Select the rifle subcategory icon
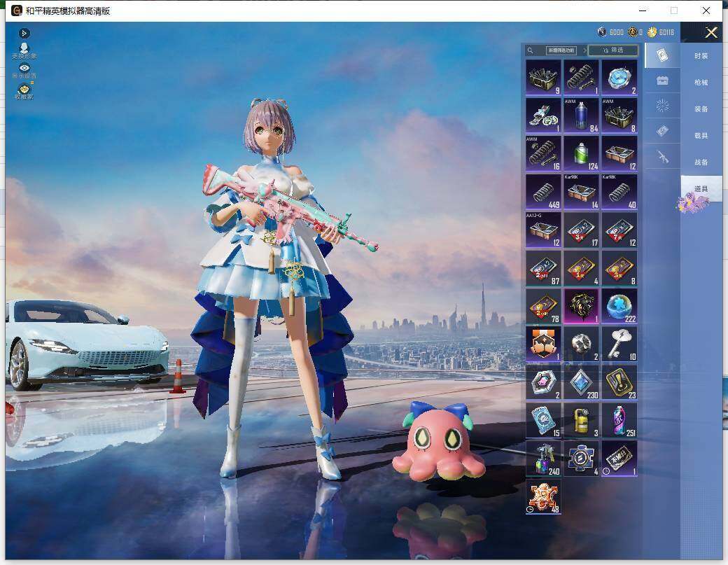The image size is (728, 565). [662, 158]
